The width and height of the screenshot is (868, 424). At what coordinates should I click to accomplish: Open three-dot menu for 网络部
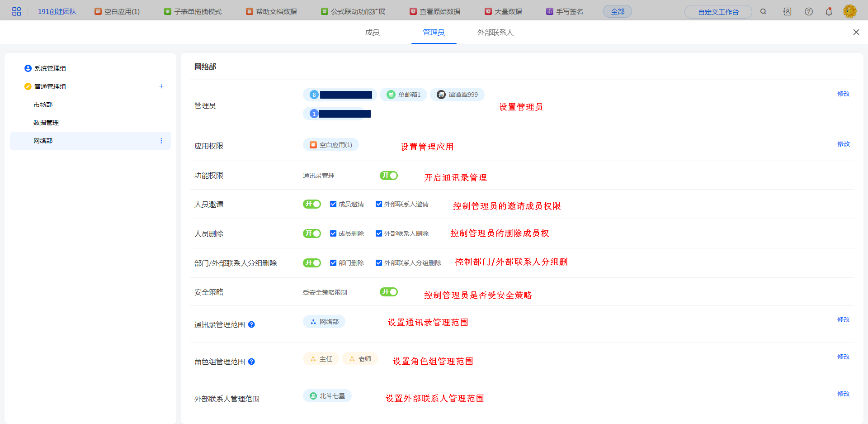click(161, 141)
